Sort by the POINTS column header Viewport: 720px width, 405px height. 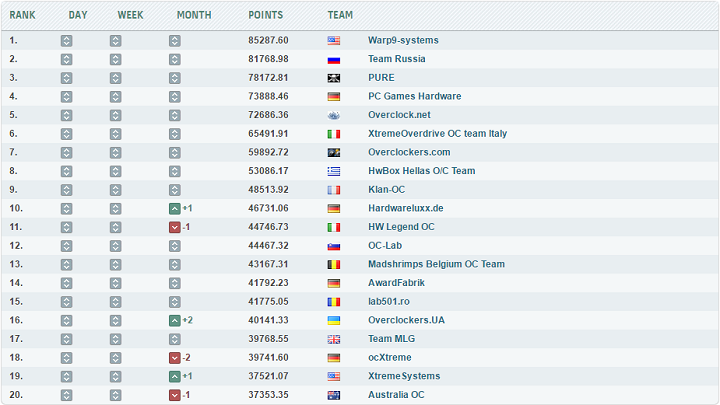[265, 15]
